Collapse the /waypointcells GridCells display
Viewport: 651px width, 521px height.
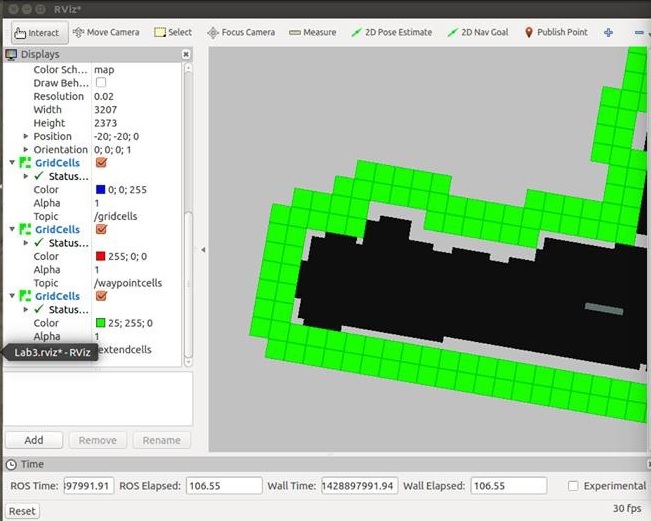click(12, 229)
